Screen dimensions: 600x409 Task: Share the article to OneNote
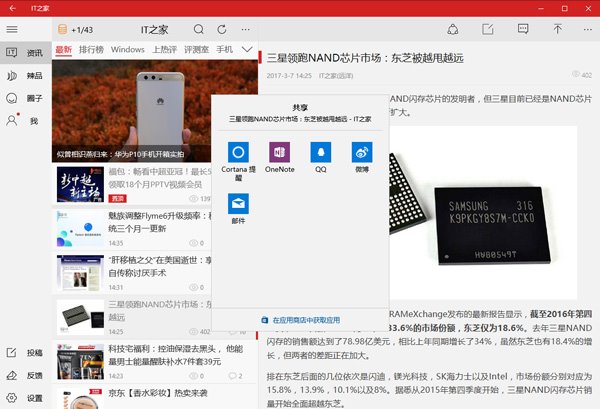[x=280, y=157]
